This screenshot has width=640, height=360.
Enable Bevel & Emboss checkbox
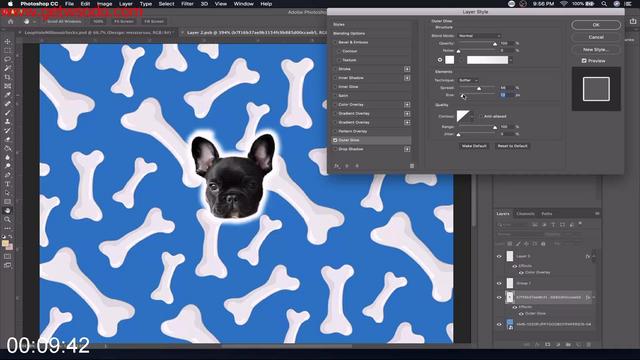coord(335,42)
